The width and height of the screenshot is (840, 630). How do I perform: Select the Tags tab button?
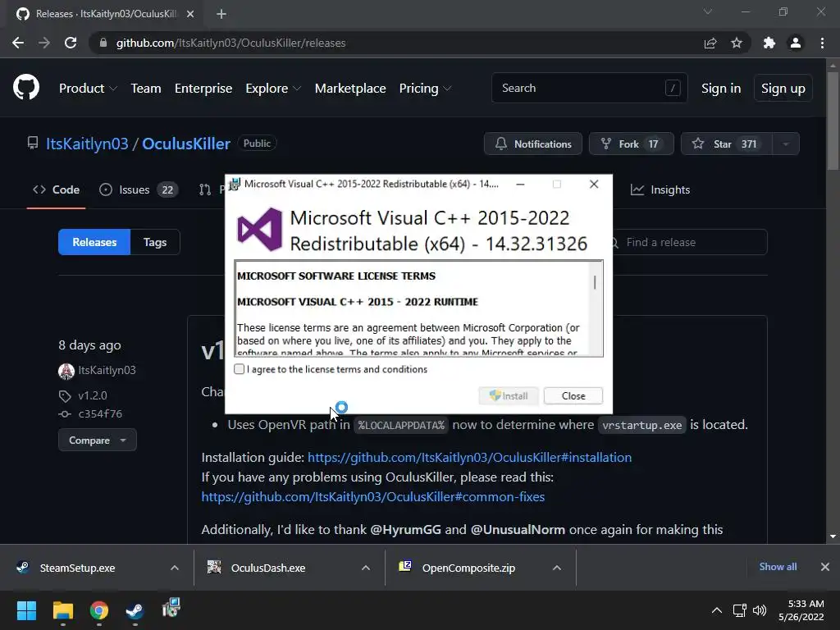click(x=155, y=242)
